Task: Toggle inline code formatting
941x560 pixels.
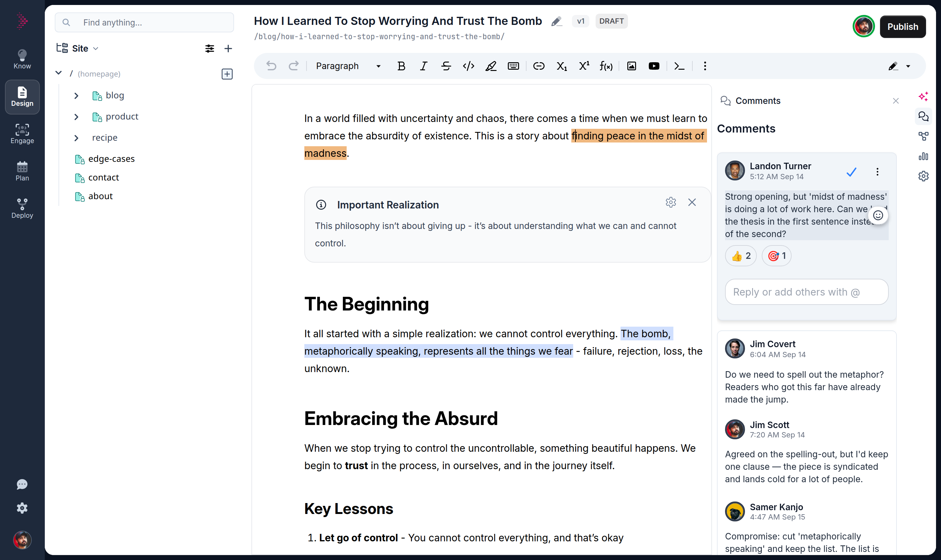Action: tap(468, 66)
